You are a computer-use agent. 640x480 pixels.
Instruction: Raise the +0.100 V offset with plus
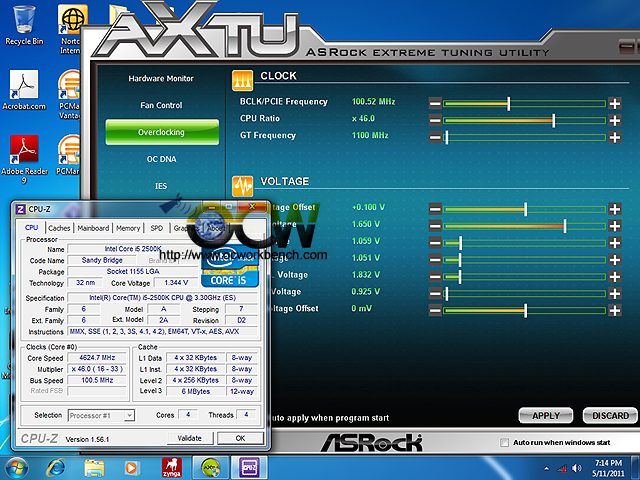[614, 209]
